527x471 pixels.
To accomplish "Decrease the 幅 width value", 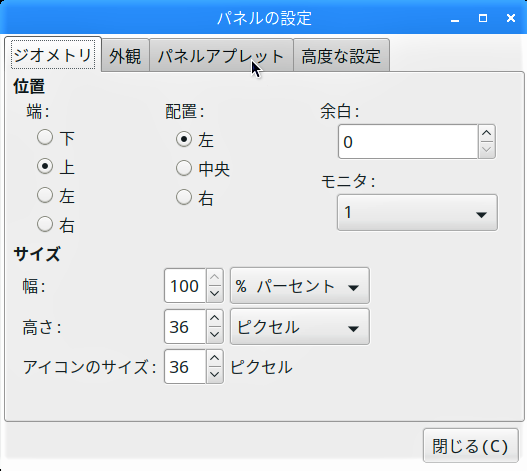I will 214,294.
